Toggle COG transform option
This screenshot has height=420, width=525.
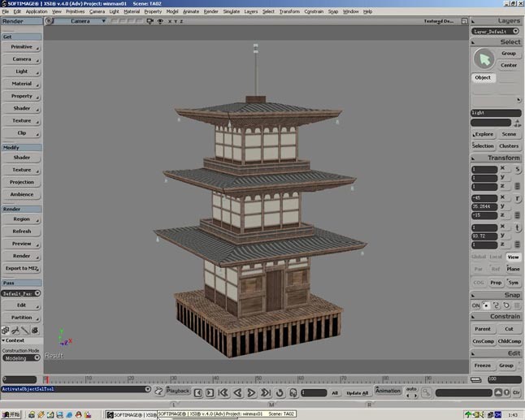[479, 283]
